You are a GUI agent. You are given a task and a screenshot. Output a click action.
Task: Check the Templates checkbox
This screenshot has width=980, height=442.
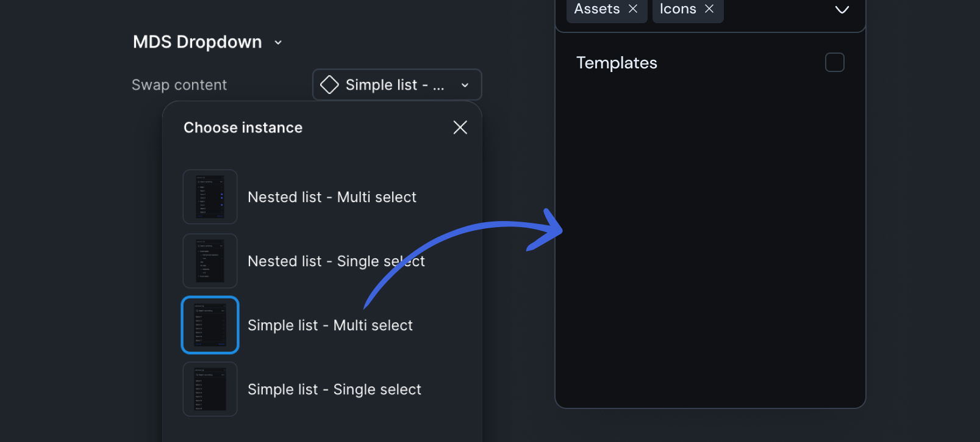tap(834, 62)
